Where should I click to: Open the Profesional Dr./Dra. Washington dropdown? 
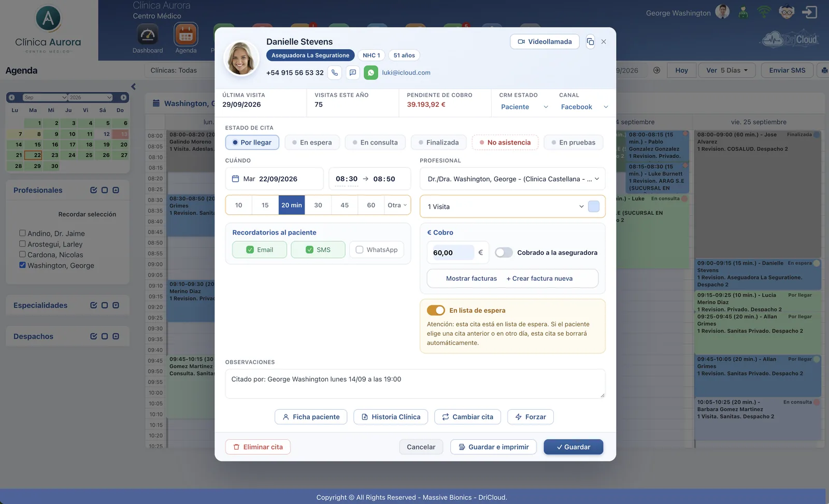(x=512, y=179)
